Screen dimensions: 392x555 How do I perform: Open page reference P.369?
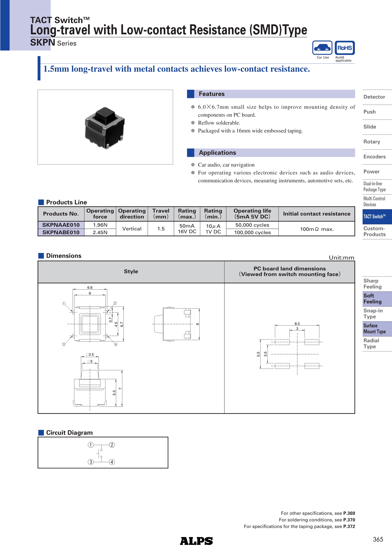tap(349, 513)
